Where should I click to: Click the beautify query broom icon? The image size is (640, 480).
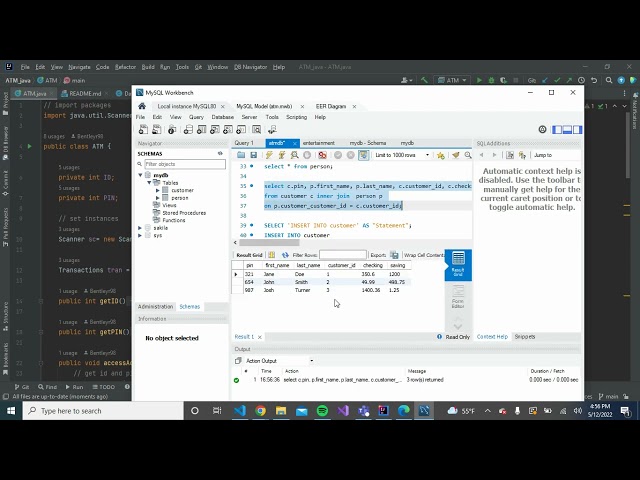456,155
